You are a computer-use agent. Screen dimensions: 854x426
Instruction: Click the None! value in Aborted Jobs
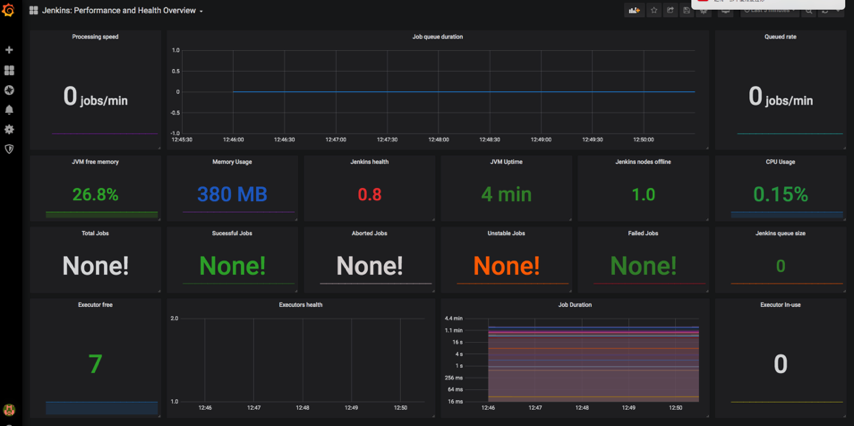coord(369,266)
